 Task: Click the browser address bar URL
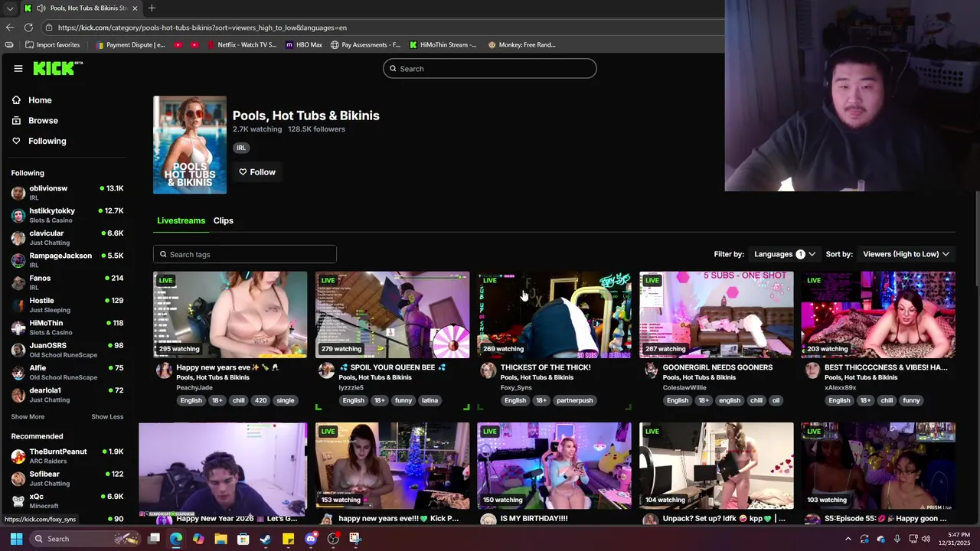coord(202,28)
